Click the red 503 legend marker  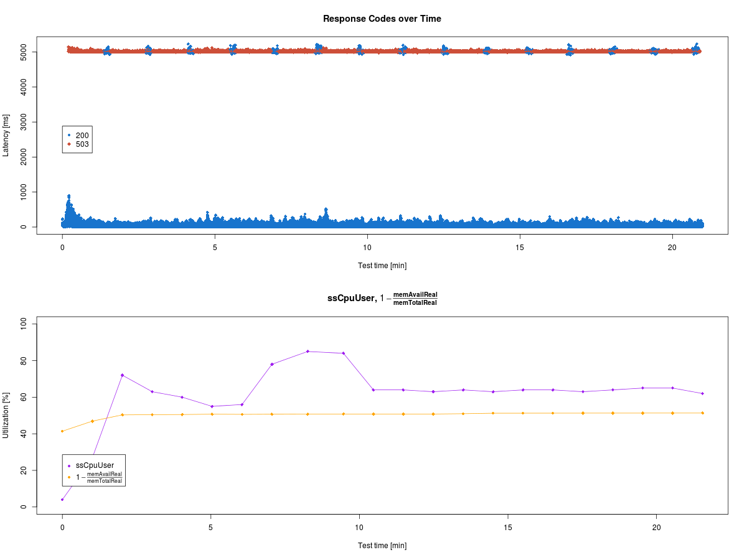[x=69, y=144]
